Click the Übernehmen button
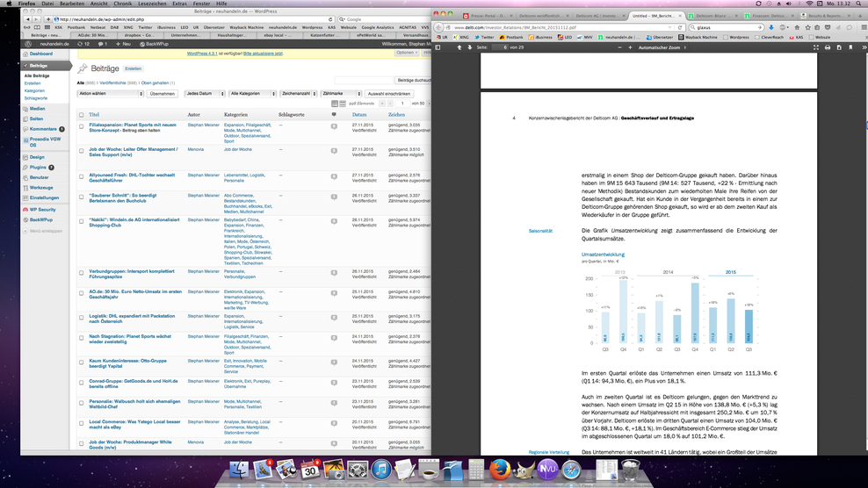Screen dimensions: 868x488 click(163, 94)
